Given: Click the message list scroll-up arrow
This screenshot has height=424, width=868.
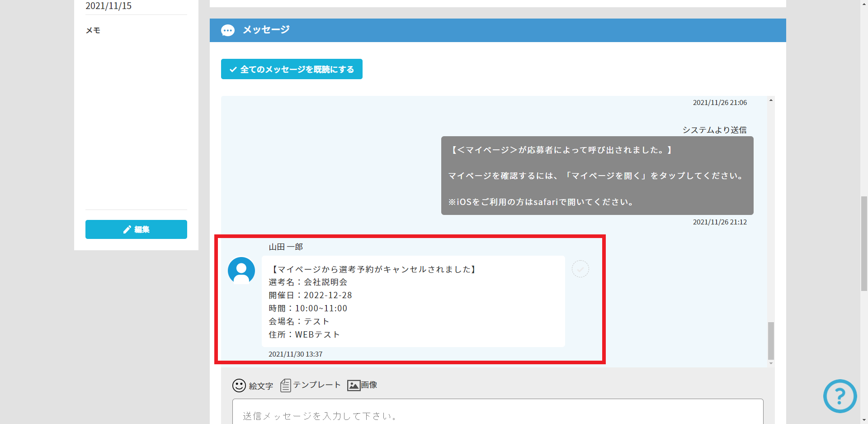Looking at the screenshot, I should (x=771, y=100).
